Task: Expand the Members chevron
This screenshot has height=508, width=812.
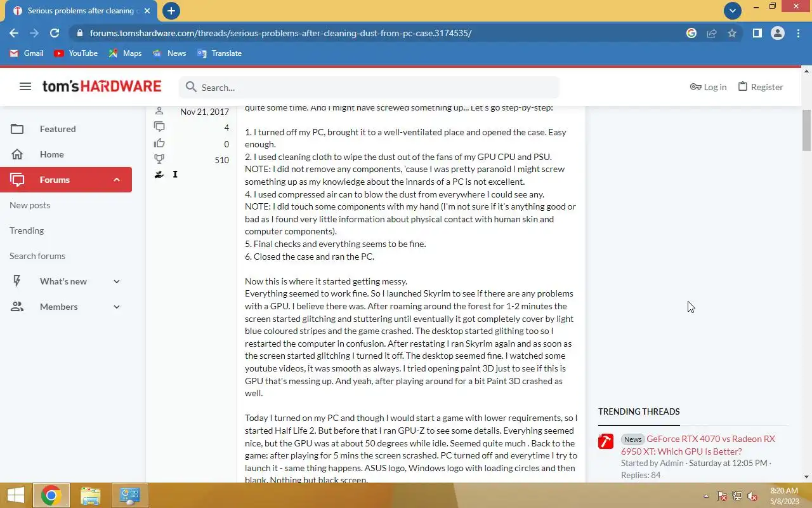Action: [x=117, y=307]
